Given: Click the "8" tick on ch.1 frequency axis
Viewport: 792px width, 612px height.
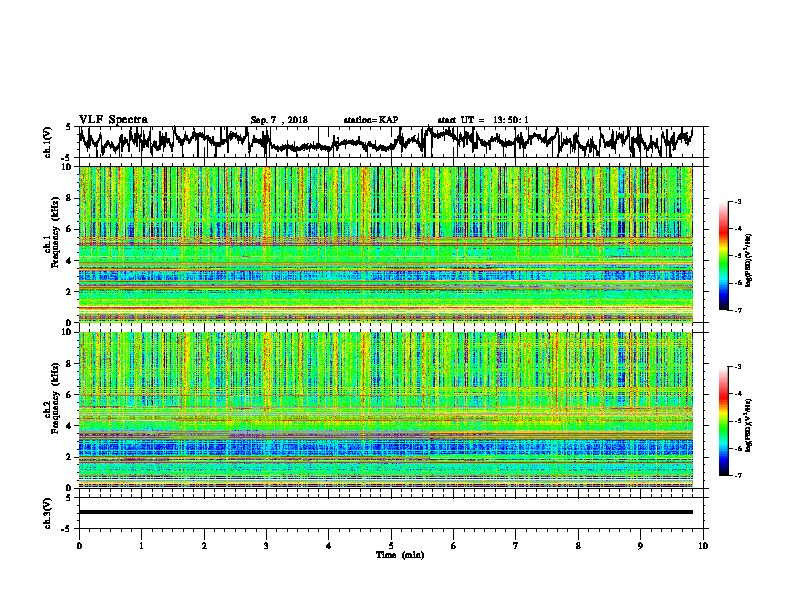Looking at the screenshot, I should (71, 198).
